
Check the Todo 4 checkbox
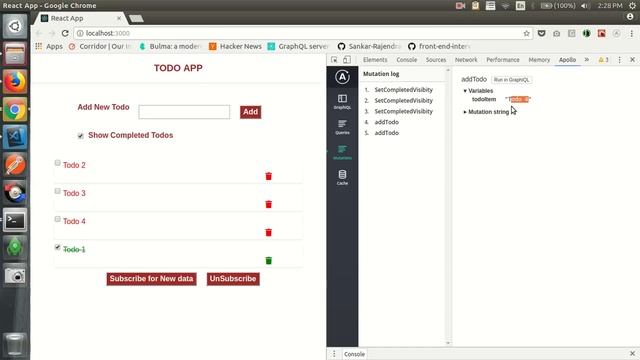coord(58,219)
